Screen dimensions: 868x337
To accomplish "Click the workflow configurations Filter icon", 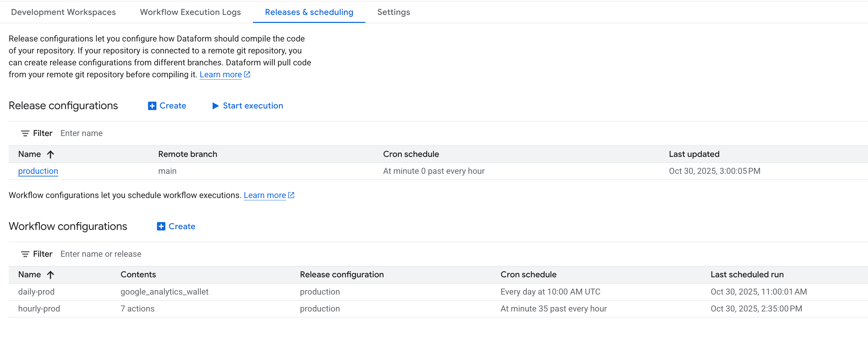I will tap(25, 254).
